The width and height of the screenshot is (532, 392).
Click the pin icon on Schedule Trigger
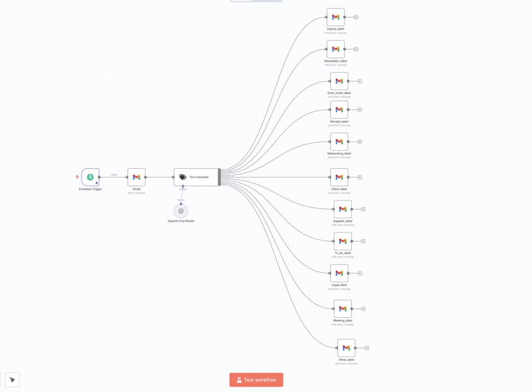(96, 183)
